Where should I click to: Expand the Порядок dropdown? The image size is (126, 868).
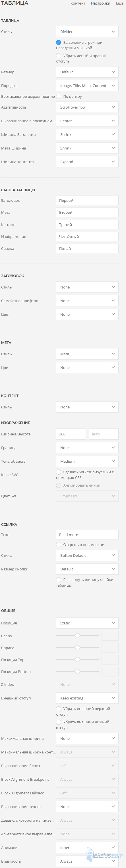coord(87,86)
